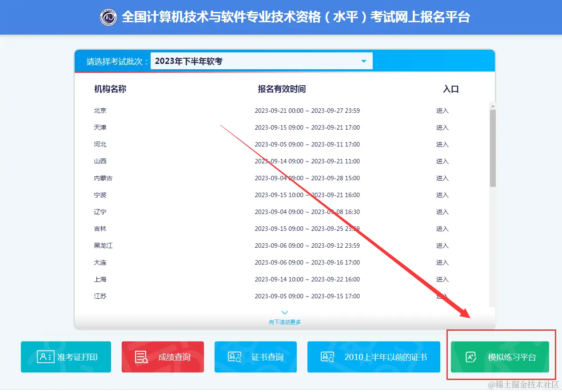
Task: Click 进入 for 北京
Action: (442, 111)
